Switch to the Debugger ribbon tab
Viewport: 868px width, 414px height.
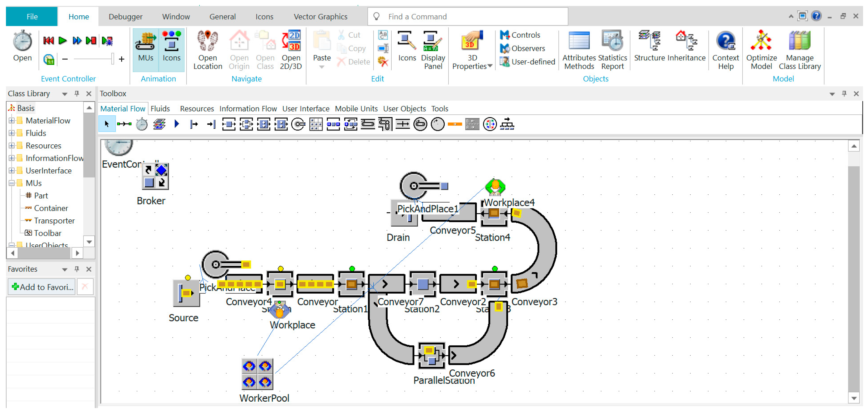click(x=125, y=17)
